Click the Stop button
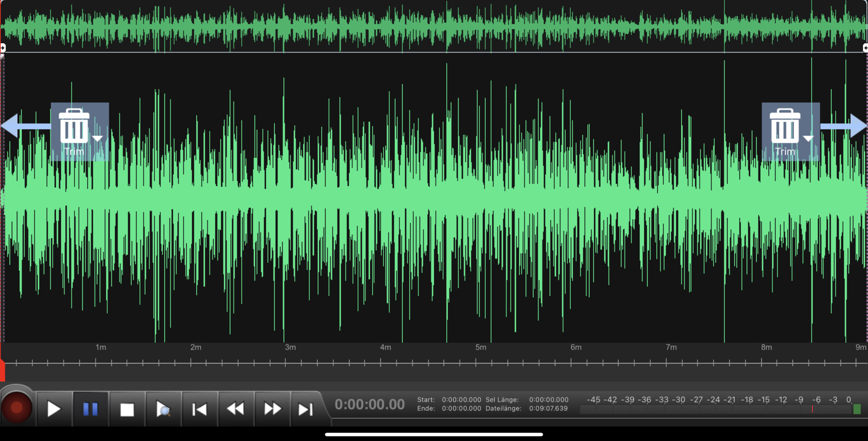 click(127, 409)
